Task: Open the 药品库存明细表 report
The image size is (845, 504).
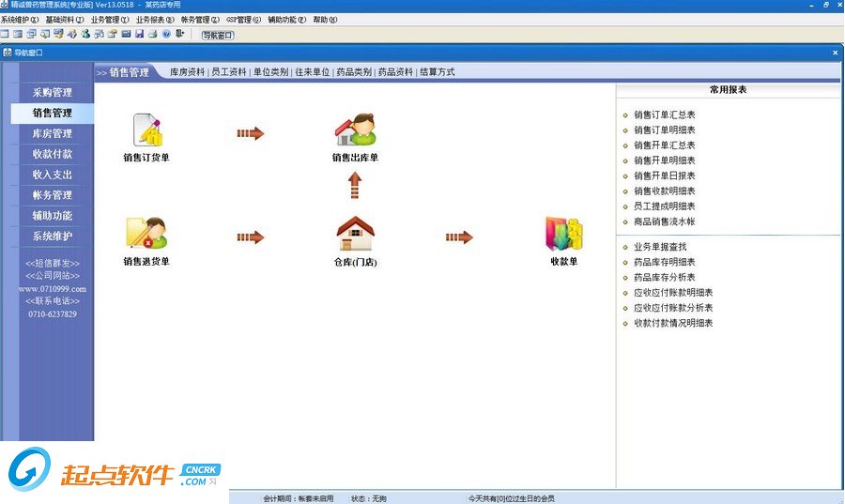Action: (x=665, y=262)
